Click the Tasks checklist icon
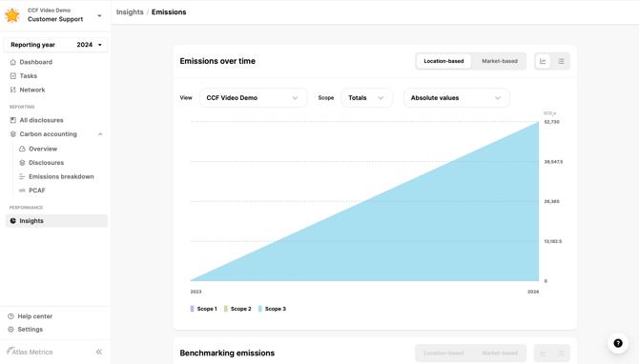The height and width of the screenshot is (364, 639). click(x=13, y=75)
